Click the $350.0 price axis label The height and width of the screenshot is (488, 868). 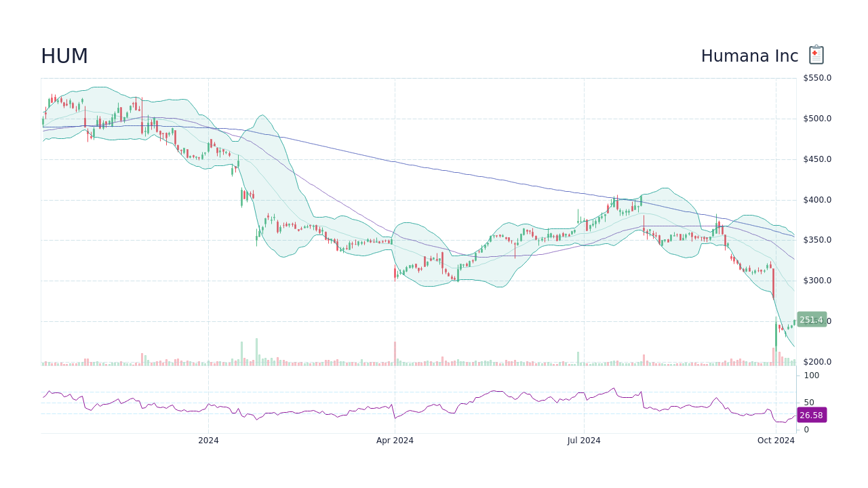point(817,240)
